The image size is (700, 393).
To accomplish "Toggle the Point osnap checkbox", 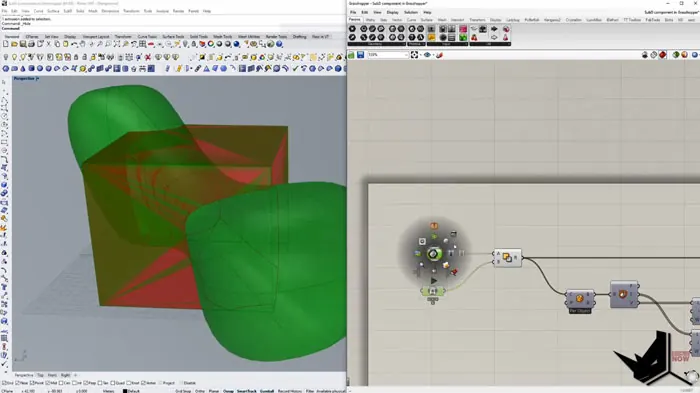I will pyautogui.click(x=32, y=383).
